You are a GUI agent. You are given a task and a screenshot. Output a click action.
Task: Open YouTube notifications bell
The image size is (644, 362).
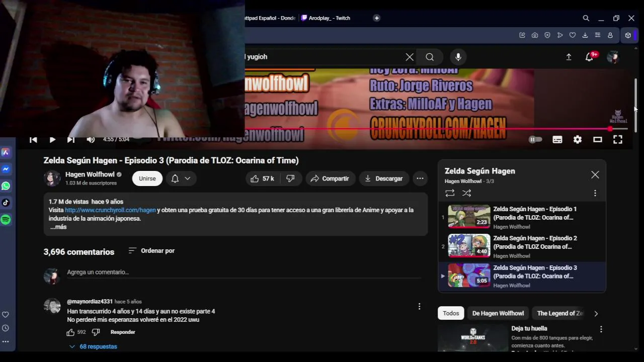[x=589, y=57]
